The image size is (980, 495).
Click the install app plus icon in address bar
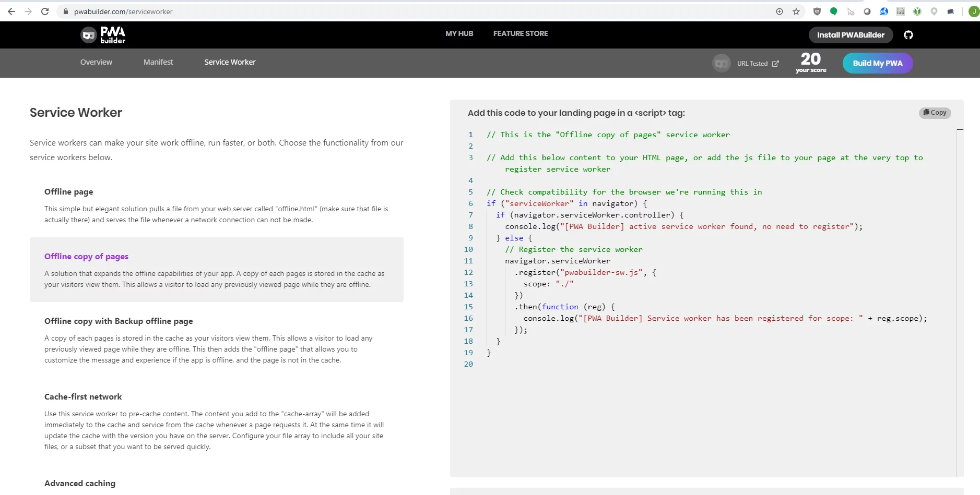click(x=780, y=11)
